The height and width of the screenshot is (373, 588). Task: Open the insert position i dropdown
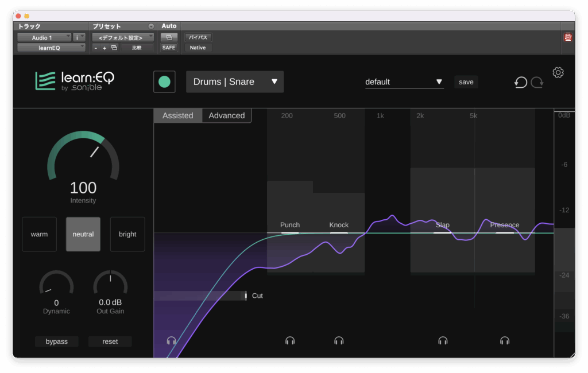click(79, 37)
